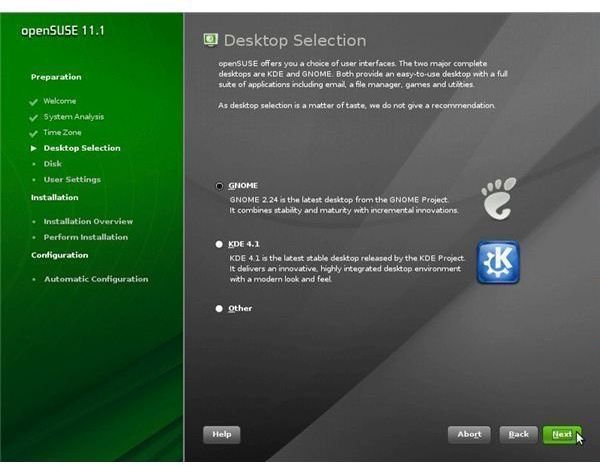Click the Installation section heading
600x466 pixels.
click(x=55, y=197)
